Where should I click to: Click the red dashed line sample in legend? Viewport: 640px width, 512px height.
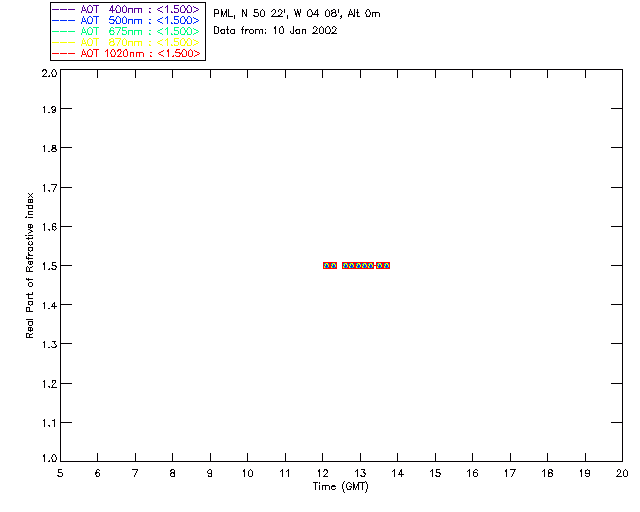click(64, 53)
